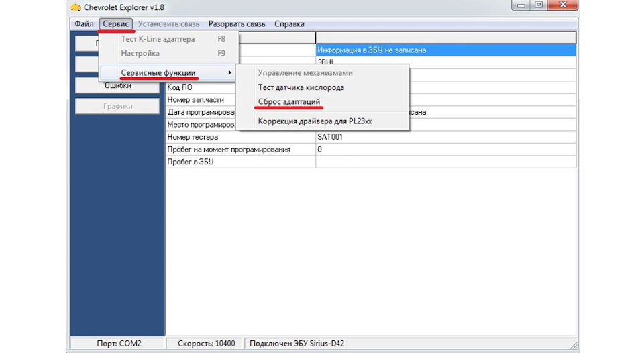Choose Тест K-Line адаптера entry

click(169, 39)
